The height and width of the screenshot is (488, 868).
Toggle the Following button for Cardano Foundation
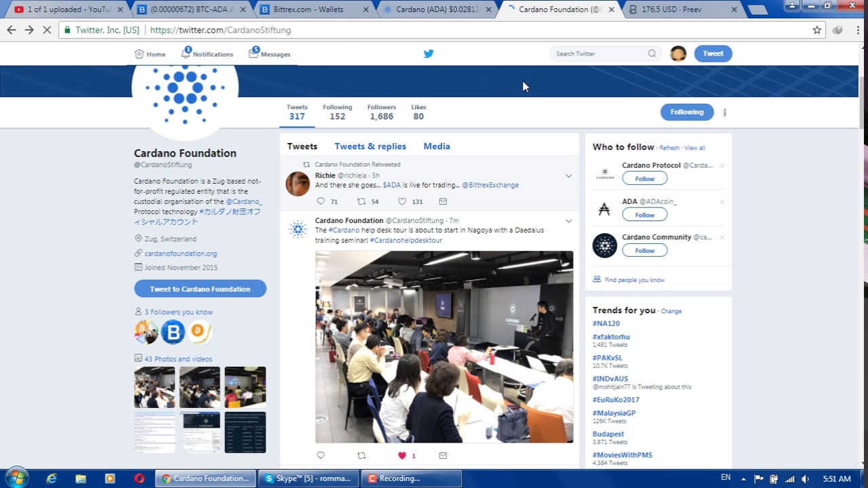click(x=687, y=112)
